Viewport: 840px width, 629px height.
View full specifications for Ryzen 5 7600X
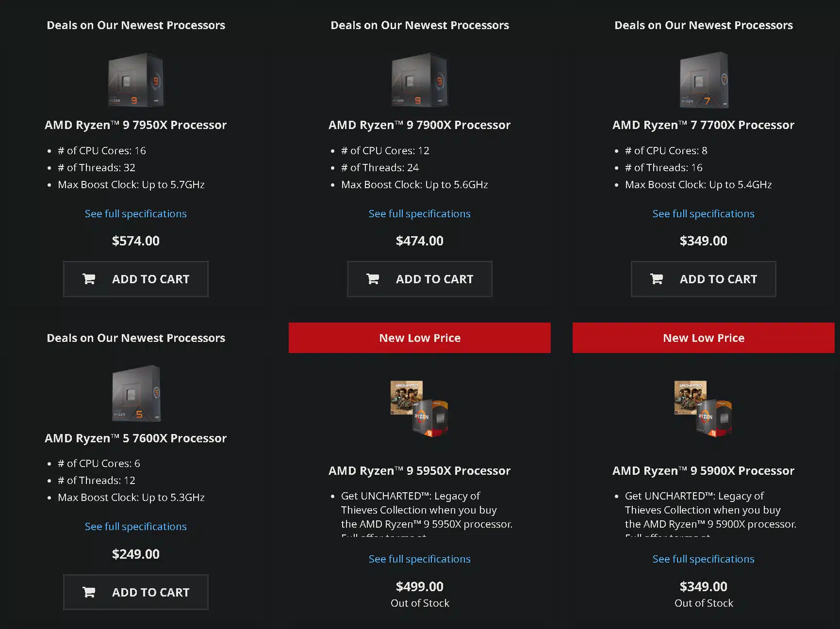click(x=136, y=527)
